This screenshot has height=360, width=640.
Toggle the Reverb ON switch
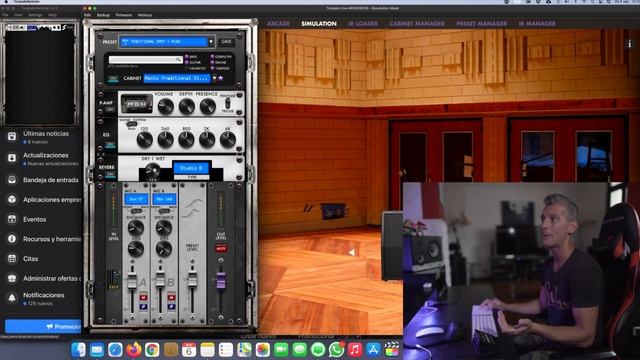[110, 175]
